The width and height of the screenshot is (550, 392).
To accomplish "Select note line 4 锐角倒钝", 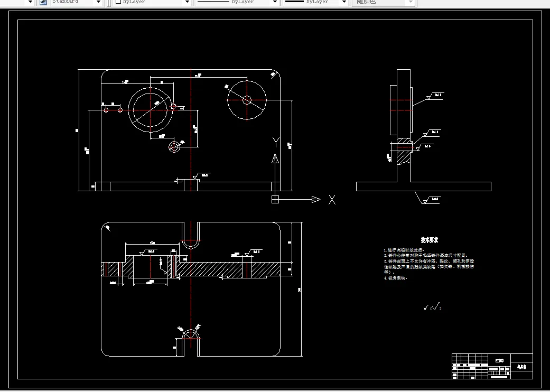I will click(396, 278).
